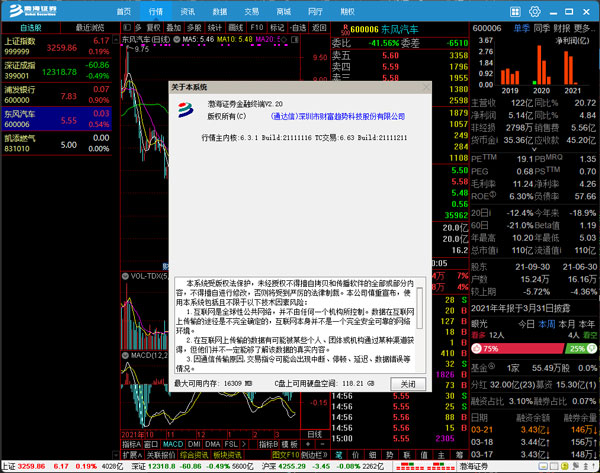Open the 指标A indicator menu
The image size is (600, 473).
pyautogui.click(x=132, y=444)
